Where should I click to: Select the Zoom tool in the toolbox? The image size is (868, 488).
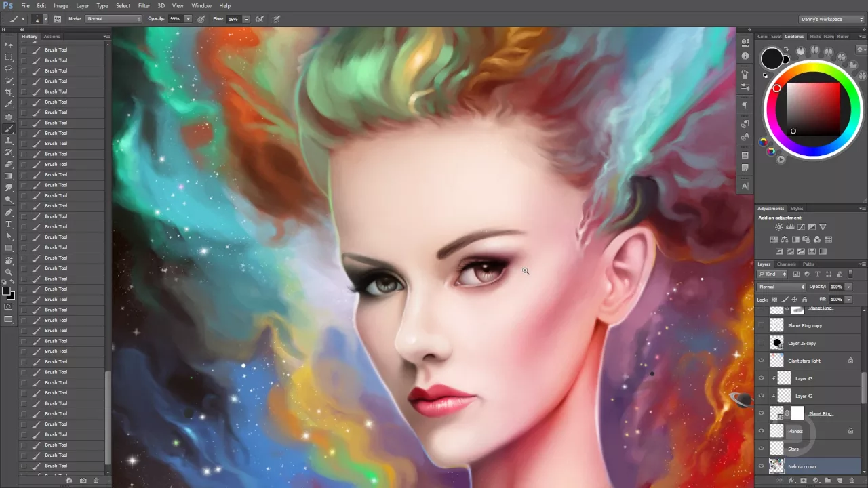[9, 272]
